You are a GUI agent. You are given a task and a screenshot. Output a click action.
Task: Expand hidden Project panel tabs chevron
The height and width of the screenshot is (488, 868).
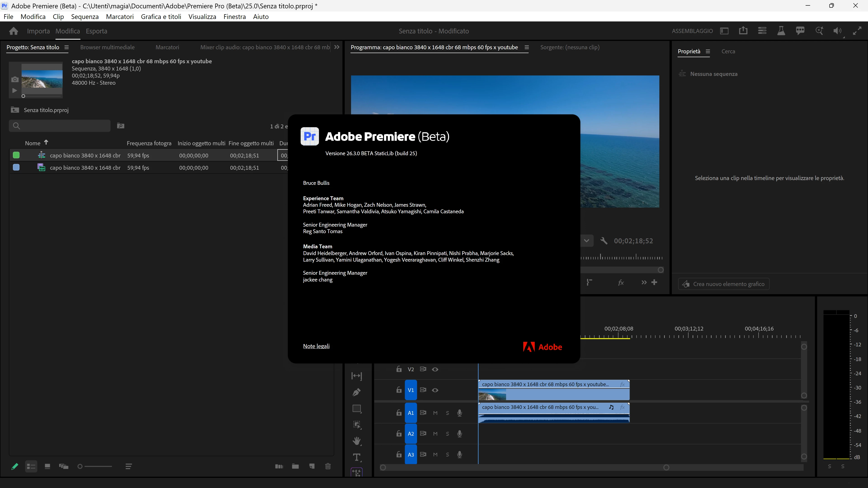point(337,47)
